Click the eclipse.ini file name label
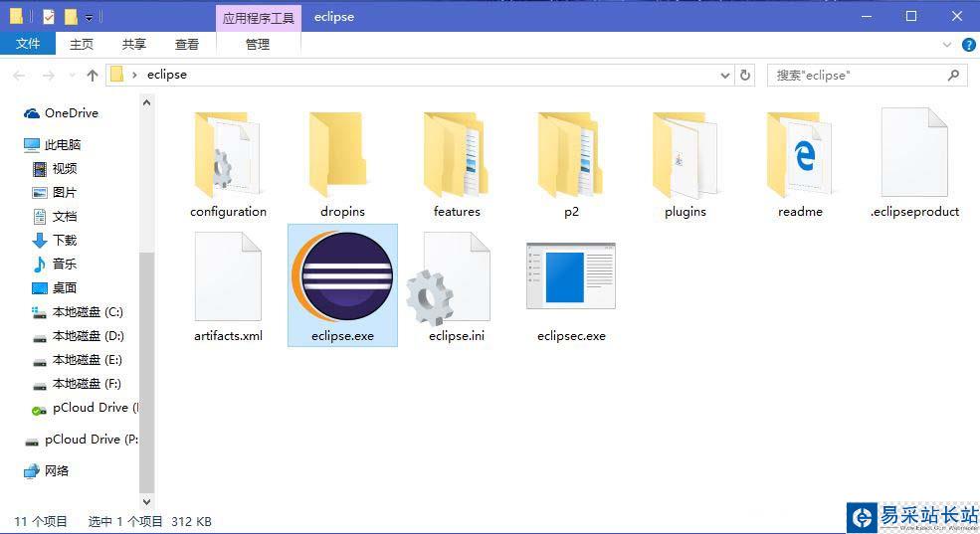The height and width of the screenshot is (534, 980). point(457,336)
